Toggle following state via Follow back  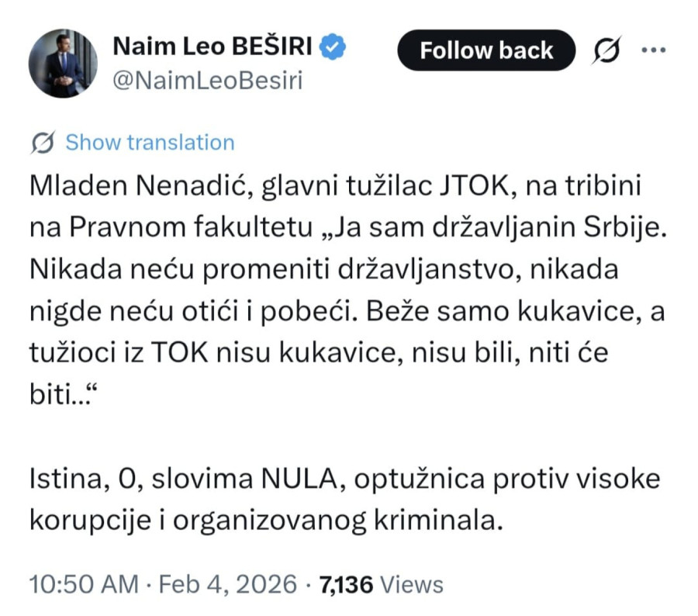[x=486, y=50]
